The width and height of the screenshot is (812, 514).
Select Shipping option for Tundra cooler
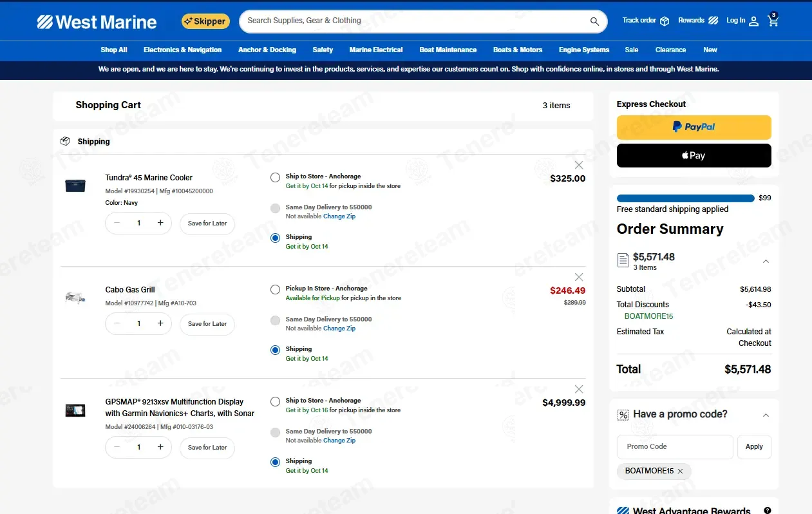[x=276, y=238]
